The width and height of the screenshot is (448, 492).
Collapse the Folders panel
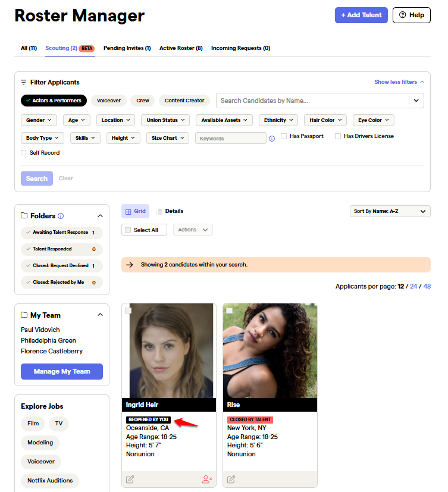(100, 216)
